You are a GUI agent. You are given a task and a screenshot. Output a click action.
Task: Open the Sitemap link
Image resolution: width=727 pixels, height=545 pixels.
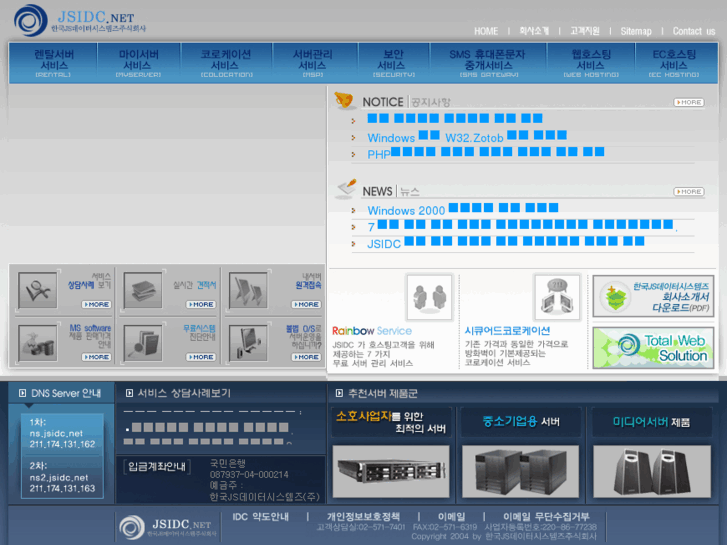[x=636, y=31]
